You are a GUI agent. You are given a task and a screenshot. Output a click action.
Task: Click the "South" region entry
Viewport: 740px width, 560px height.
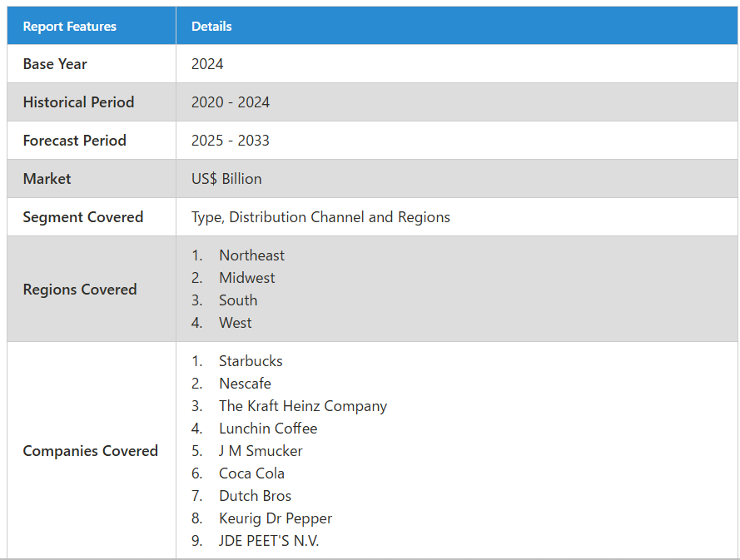tap(238, 300)
